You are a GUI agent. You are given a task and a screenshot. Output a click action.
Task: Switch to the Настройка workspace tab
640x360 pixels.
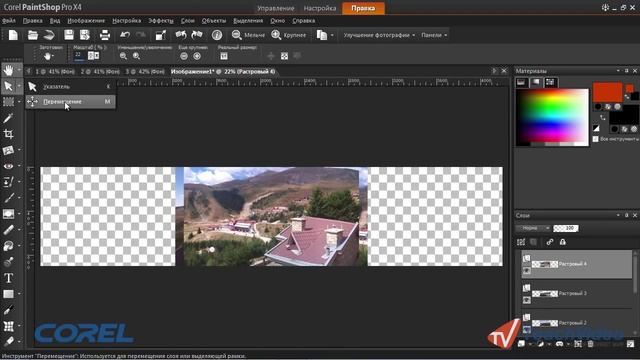click(320, 8)
